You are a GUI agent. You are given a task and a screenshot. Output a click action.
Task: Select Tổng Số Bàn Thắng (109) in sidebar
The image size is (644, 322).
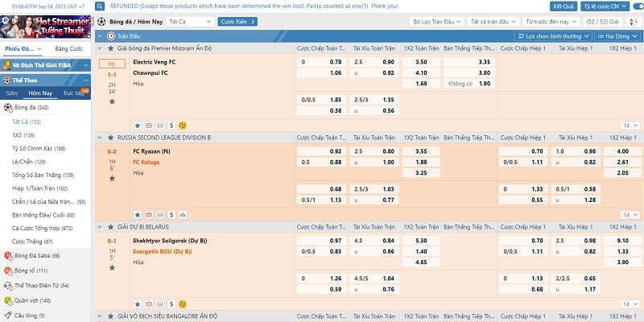point(43,175)
